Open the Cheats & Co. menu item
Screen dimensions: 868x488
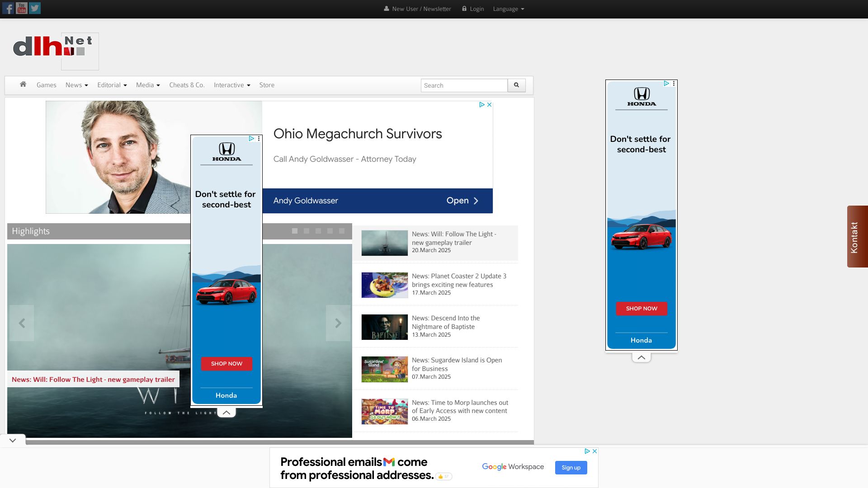click(x=187, y=85)
